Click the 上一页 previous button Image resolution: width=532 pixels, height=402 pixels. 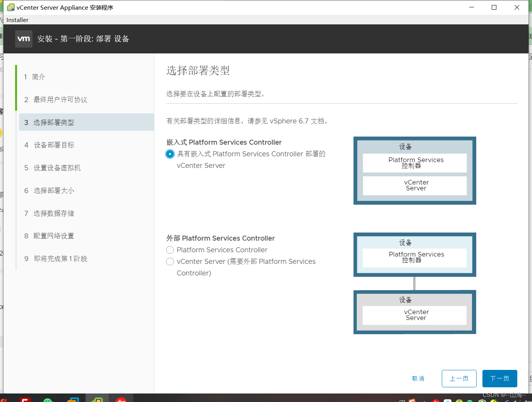[459, 378]
